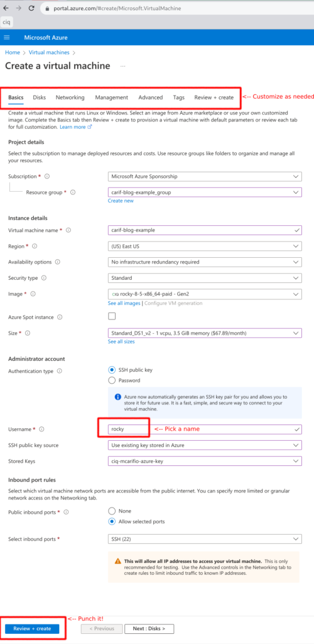Switch to the Networking tab
This screenshot has width=314, height=644.
coord(70,97)
